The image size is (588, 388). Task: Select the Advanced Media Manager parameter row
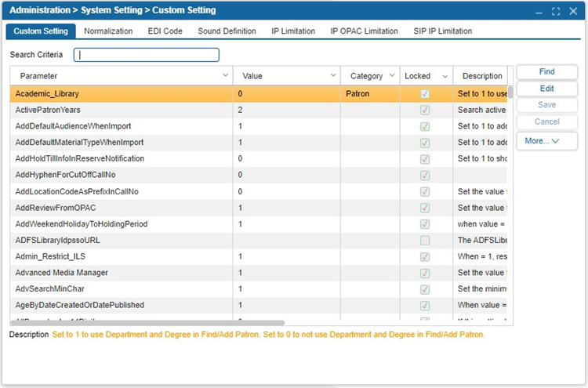(62, 273)
